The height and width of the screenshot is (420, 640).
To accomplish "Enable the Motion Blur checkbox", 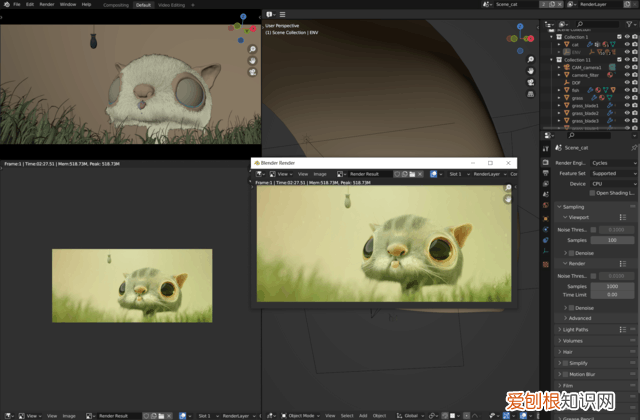I will pyautogui.click(x=566, y=375).
